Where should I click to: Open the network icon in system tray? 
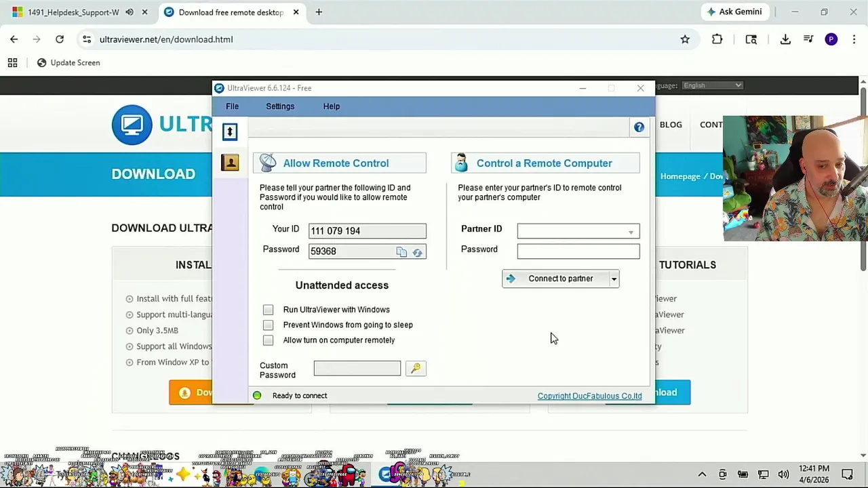pyautogui.click(x=763, y=474)
